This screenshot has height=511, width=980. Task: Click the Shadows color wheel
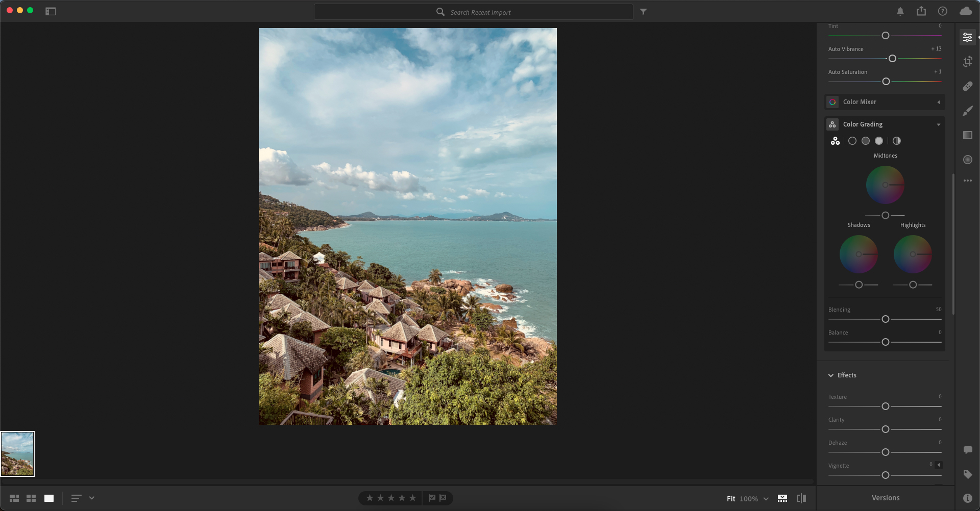tap(859, 254)
